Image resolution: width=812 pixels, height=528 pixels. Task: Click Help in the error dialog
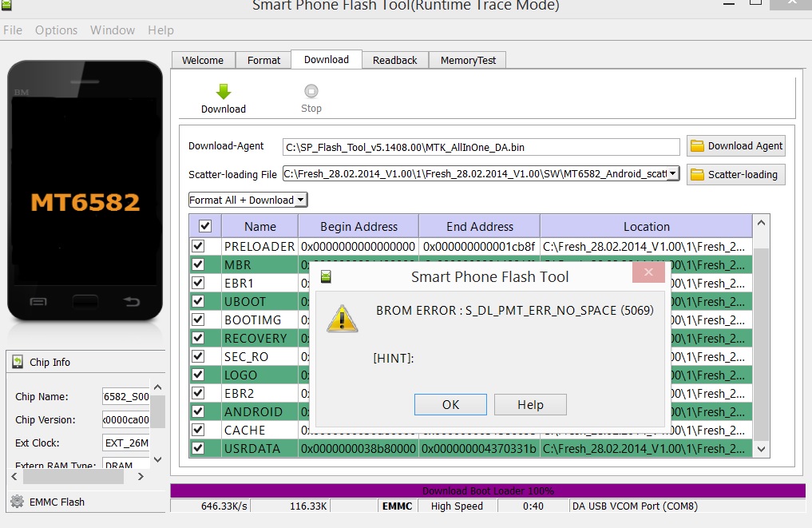click(530, 404)
